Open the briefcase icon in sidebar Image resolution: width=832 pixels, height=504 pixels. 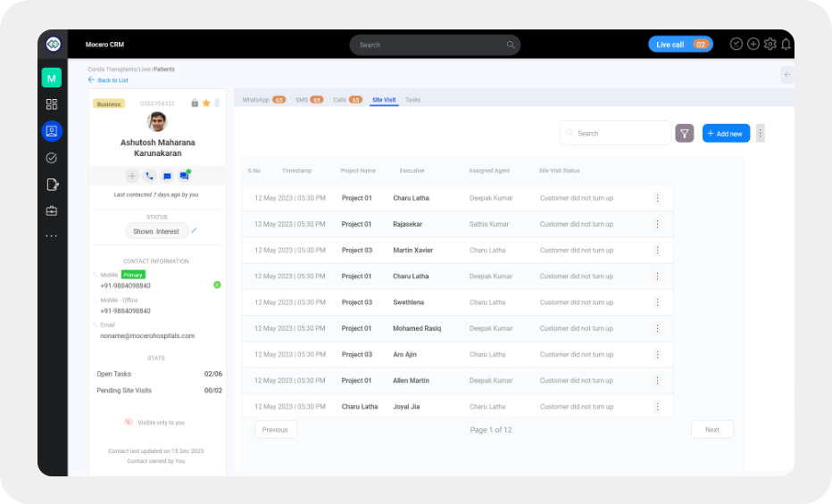[x=52, y=211]
